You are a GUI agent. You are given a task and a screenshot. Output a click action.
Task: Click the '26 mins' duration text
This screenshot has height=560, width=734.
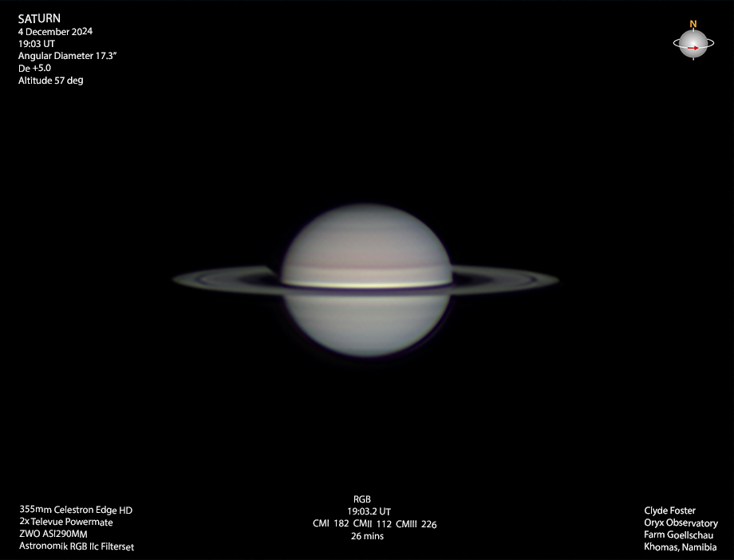point(367,536)
